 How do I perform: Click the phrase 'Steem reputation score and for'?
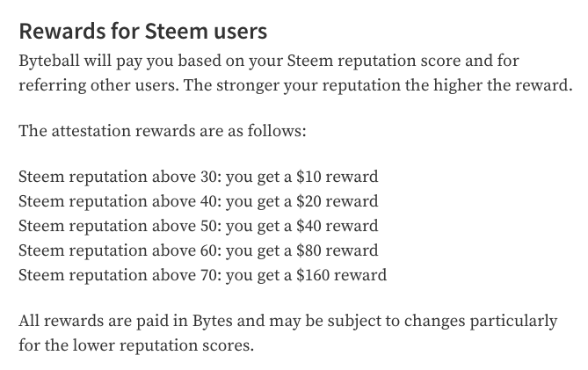tap(403, 62)
